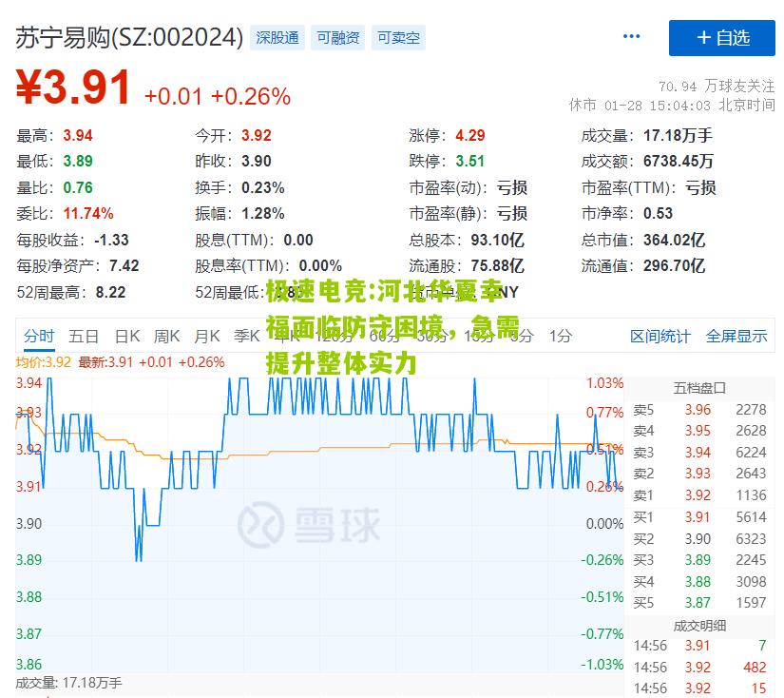Click the 买3 row at 3.89
784x698 pixels.
(699, 560)
